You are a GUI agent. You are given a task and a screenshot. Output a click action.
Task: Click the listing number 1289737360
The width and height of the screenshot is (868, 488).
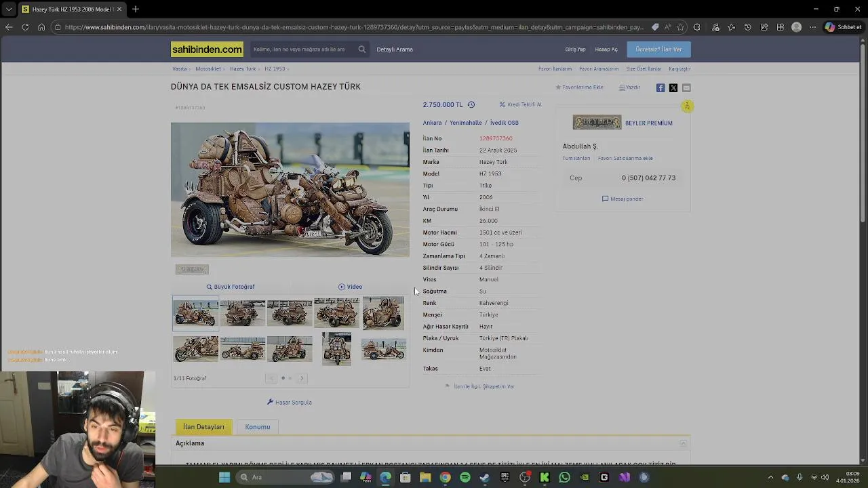[496, 138]
